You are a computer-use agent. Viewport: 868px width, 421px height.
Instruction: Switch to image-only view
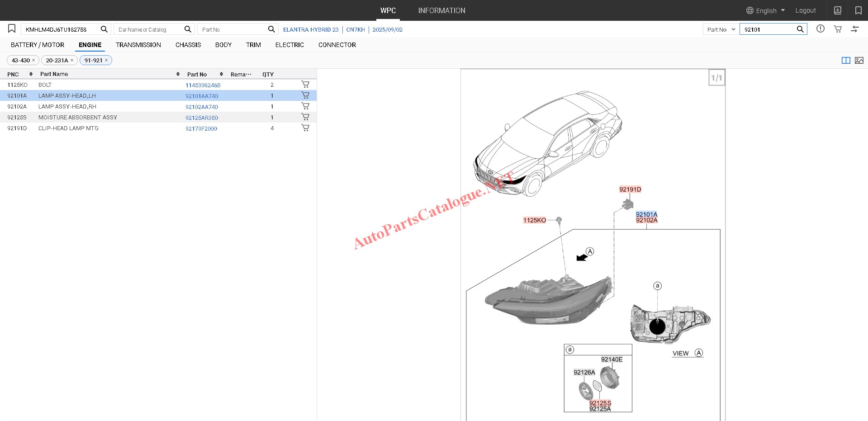click(859, 61)
